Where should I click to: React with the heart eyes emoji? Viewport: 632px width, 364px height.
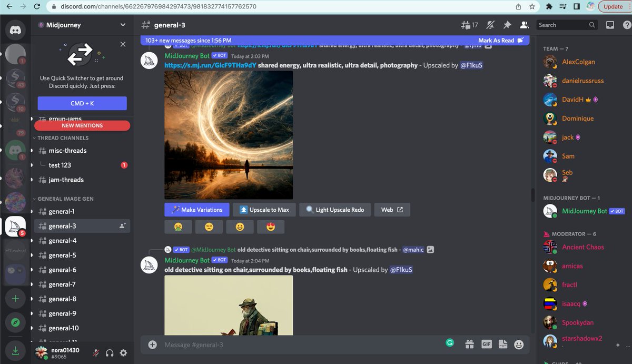coord(271,227)
